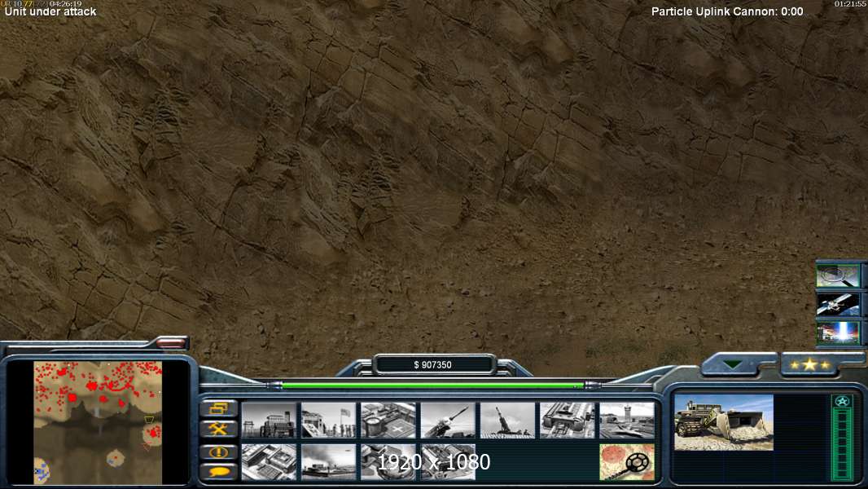Viewport: 868px width, 489px height.
Task: Click the crossed hammer and wrench button
Action: coord(219,430)
